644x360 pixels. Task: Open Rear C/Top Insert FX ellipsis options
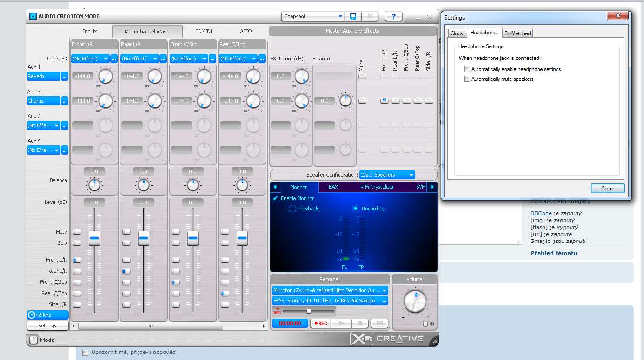(262, 59)
